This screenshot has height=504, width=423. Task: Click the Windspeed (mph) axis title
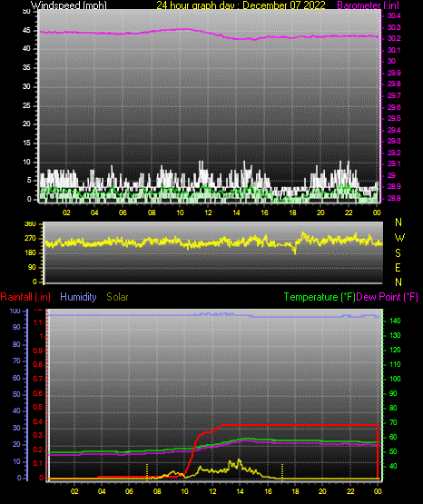(x=68, y=5)
